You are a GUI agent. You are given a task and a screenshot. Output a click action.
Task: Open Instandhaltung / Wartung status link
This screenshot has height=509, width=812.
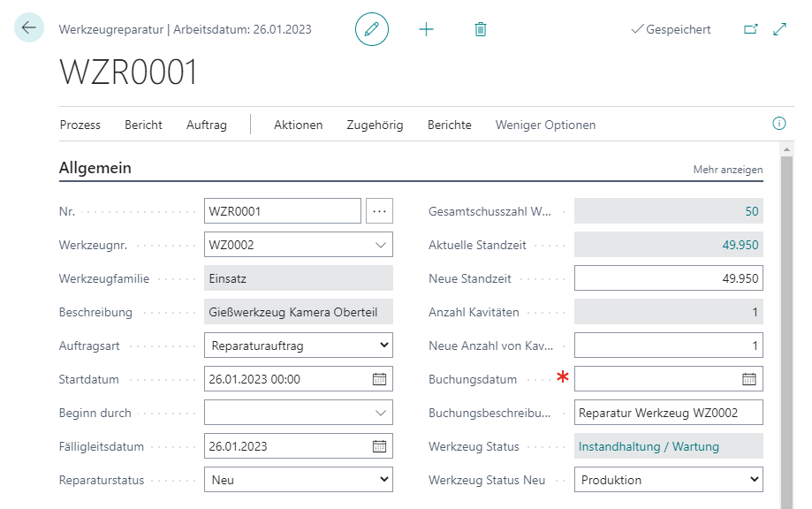[649, 446]
